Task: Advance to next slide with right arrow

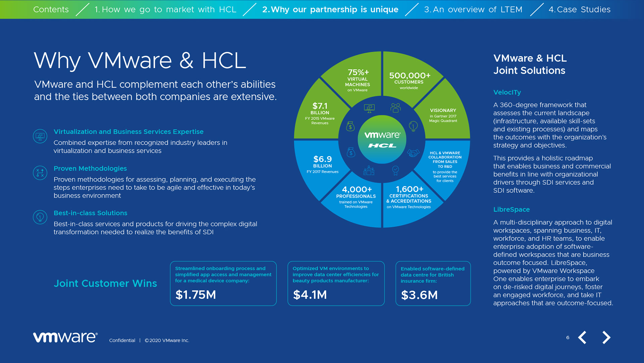Action: pyautogui.click(x=606, y=337)
